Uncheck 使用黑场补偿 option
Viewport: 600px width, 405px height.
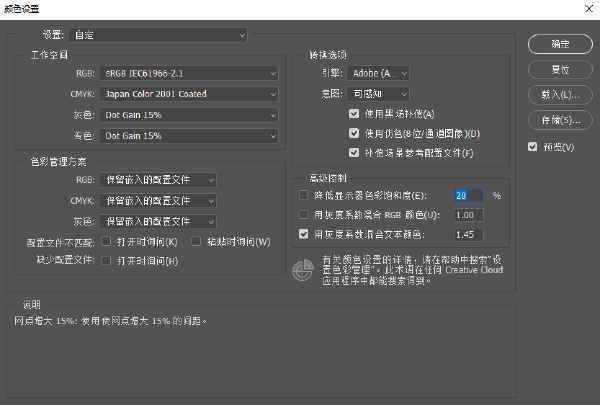[354, 114]
